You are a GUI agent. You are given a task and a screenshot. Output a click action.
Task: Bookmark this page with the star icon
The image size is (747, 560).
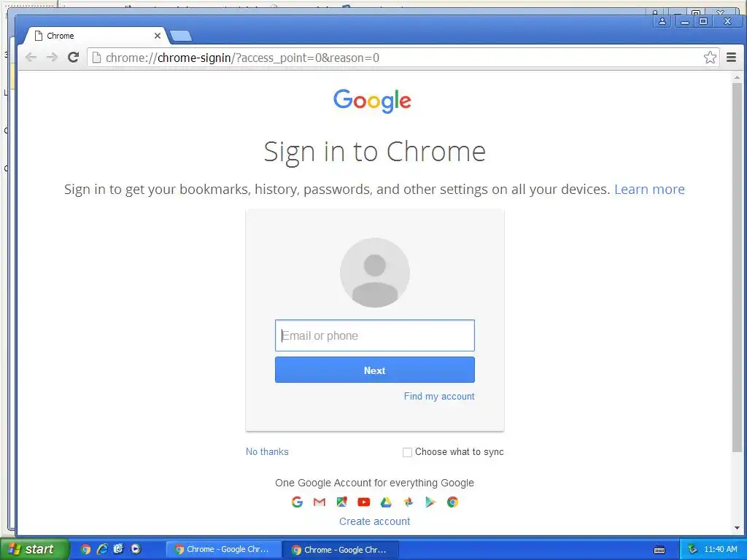pos(710,58)
